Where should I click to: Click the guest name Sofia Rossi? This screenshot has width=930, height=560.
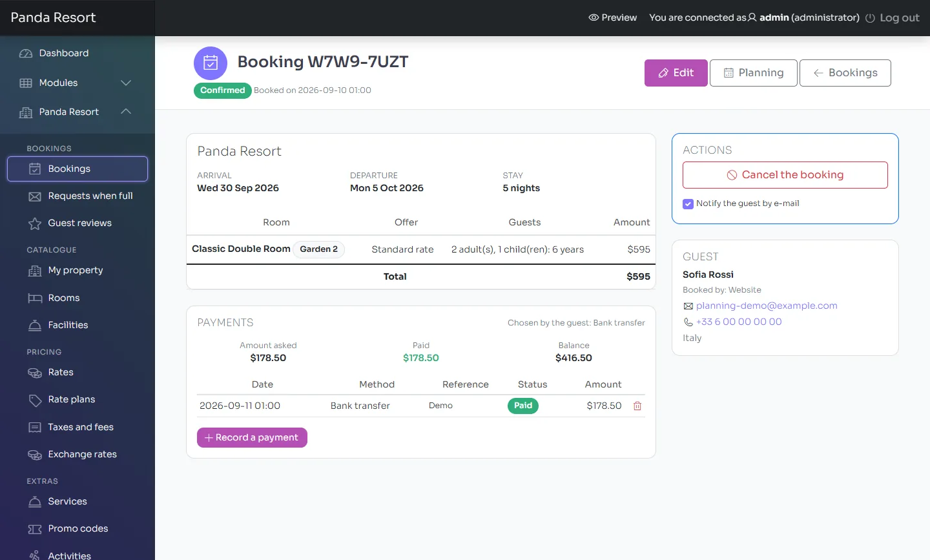tap(708, 275)
